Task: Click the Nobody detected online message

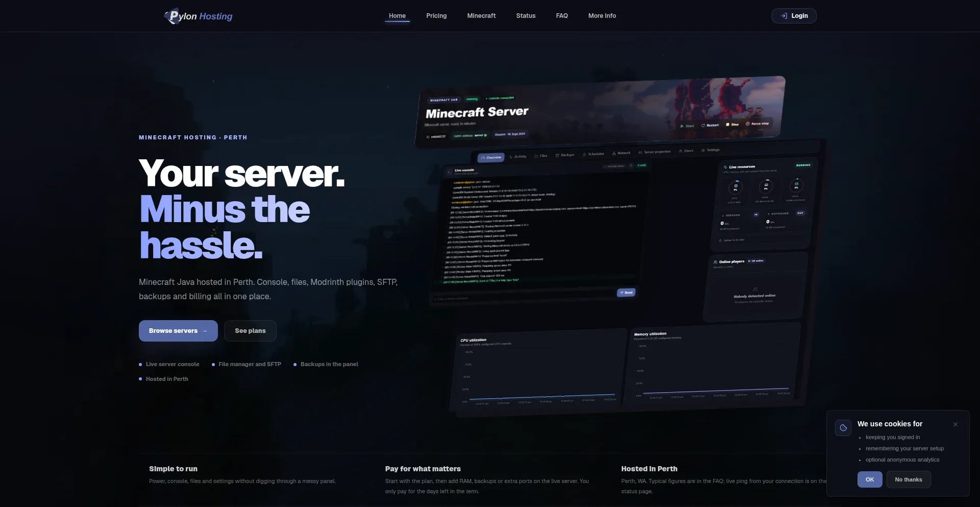Action: click(x=754, y=296)
